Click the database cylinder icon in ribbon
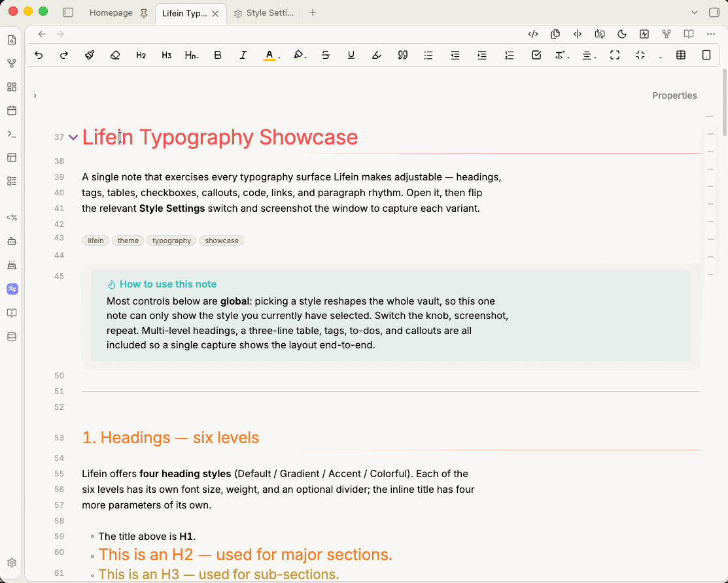 [x=12, y=337]
